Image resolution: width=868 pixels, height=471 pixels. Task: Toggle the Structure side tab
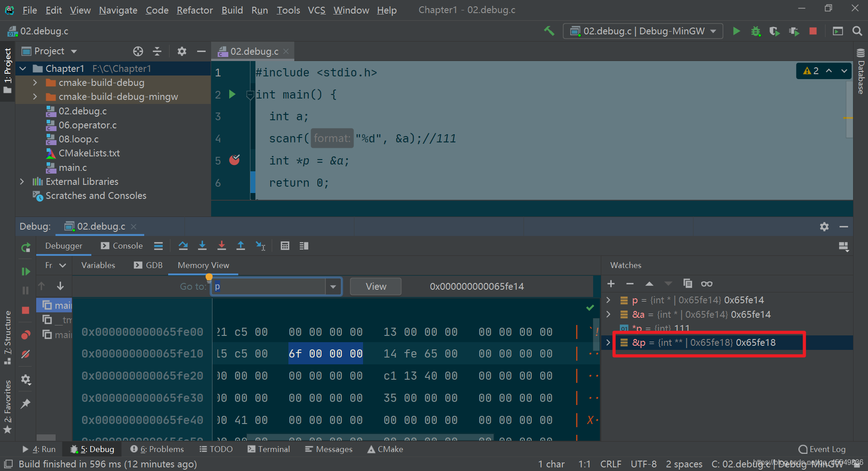pos(8,337)
